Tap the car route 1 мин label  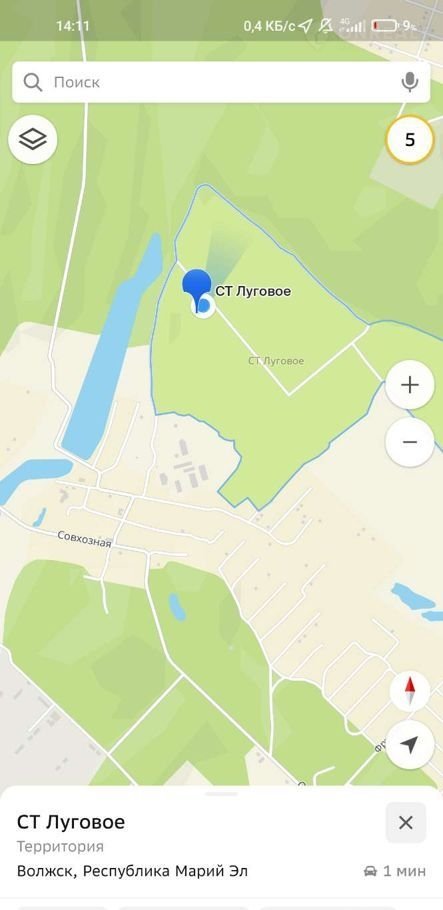395,871
